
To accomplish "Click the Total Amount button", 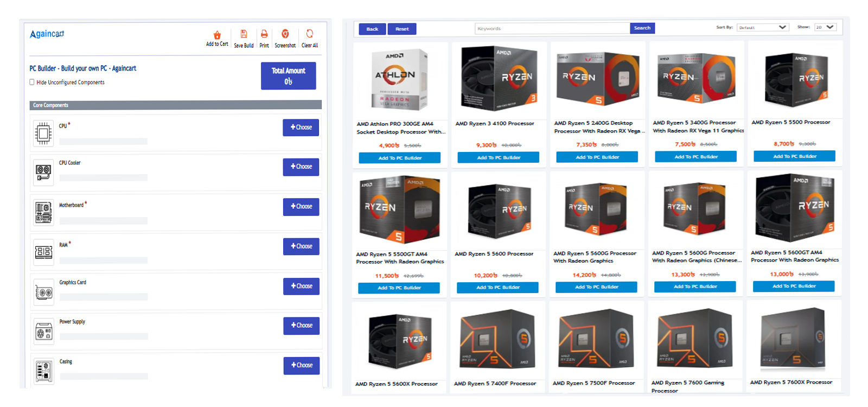I will pos(288,76).
